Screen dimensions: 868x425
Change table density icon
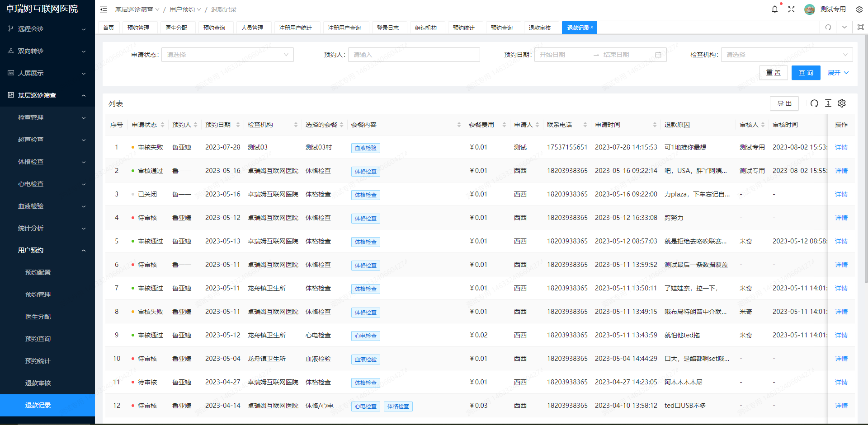pos(828,103)
